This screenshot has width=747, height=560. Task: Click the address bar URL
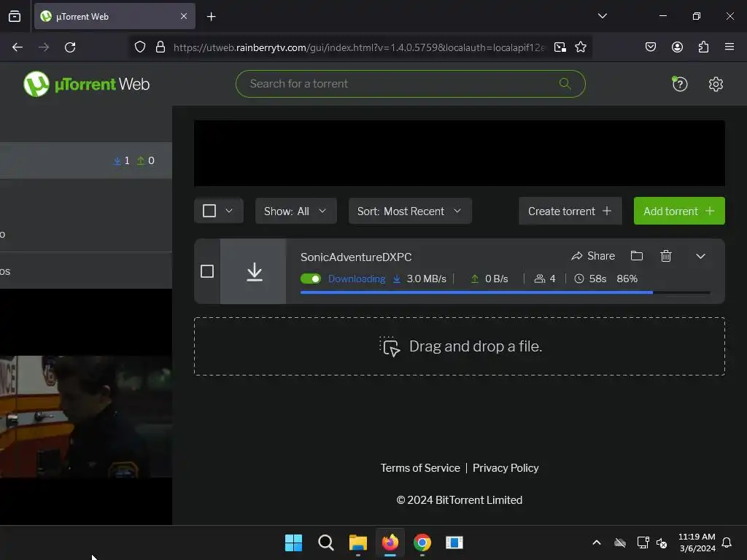(x=359, y=47)
